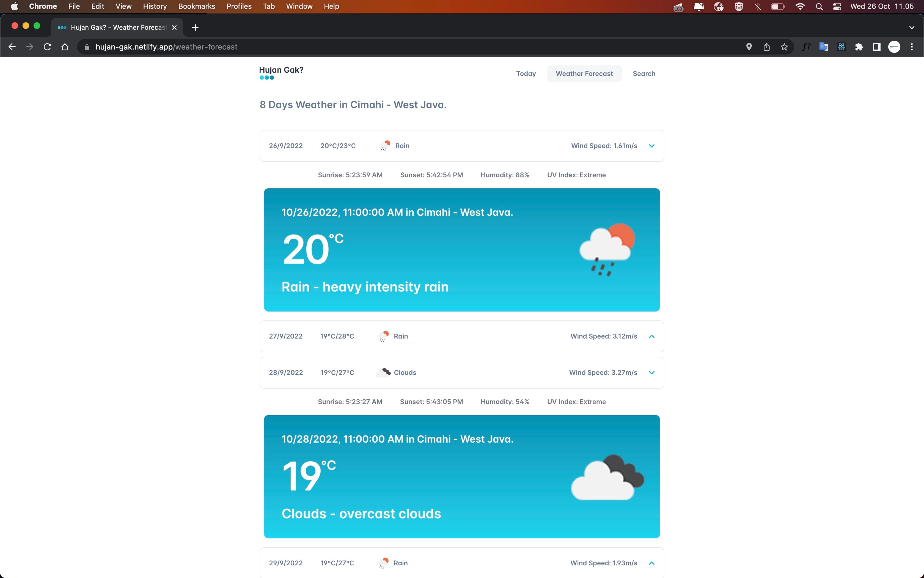Click the rain icon in 26/9/2022 row

click(x=384, y=146)
